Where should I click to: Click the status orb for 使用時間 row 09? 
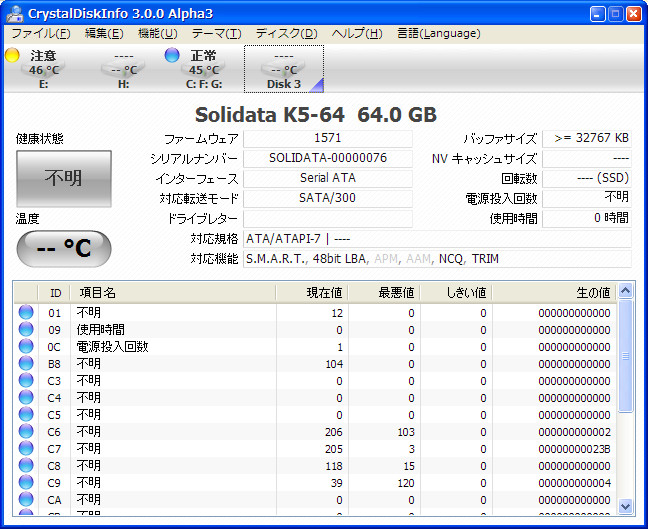coord(26,329)
